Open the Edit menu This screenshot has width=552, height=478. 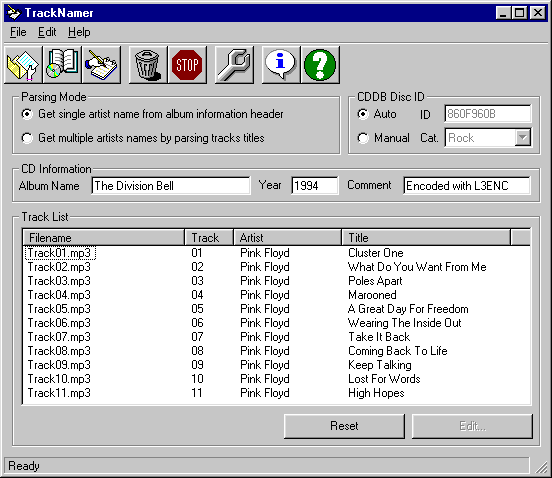[47, 32]
